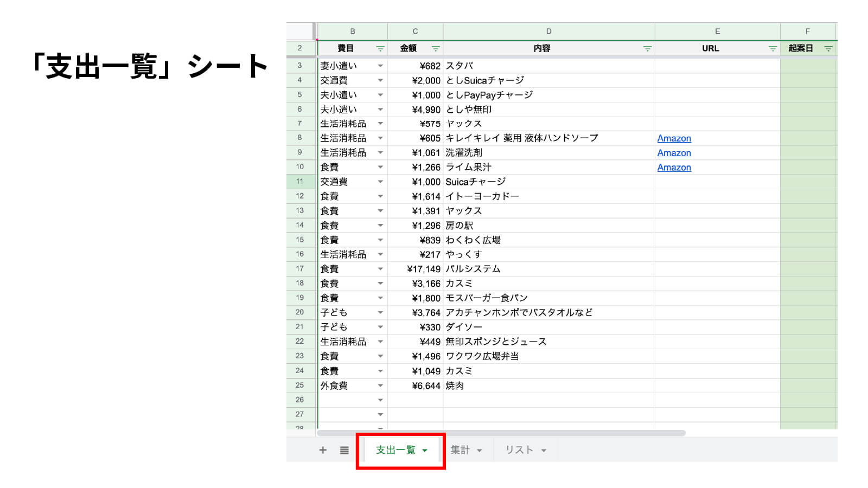
Task: Select the ¥17,149 amount cell for パルシステム
Action: (x=416, y=269)
